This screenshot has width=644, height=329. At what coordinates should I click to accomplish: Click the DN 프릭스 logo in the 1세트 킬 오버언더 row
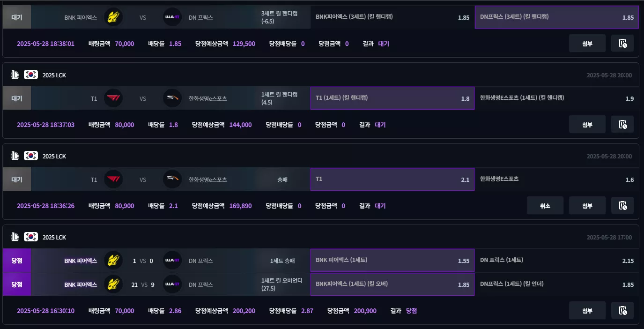172,284
